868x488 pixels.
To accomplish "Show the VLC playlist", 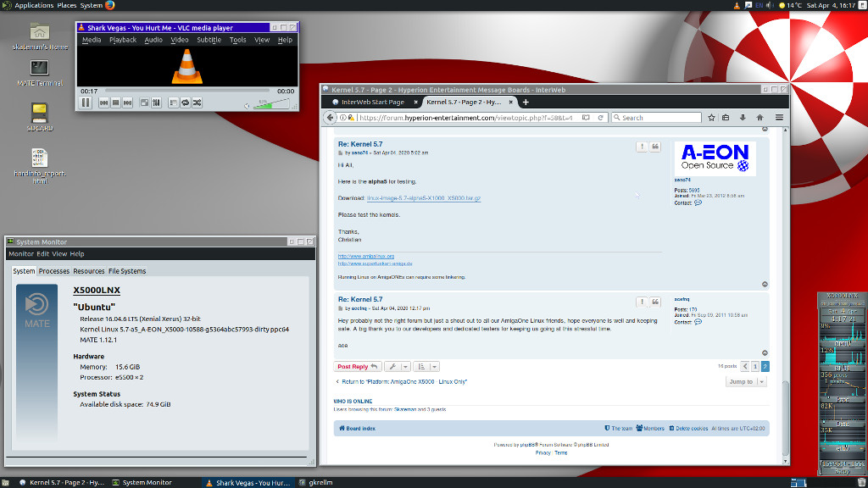I will click(173, 103).
